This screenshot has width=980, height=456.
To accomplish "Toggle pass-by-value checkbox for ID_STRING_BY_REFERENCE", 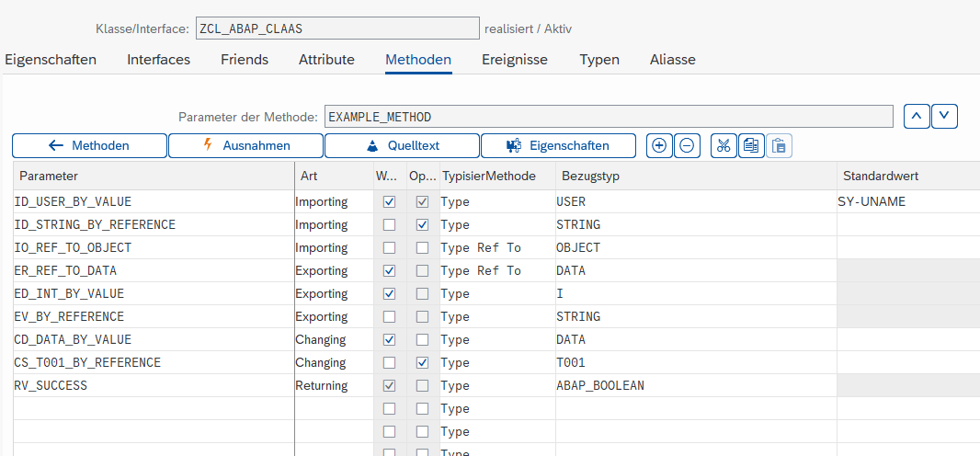I will (390, 225).
